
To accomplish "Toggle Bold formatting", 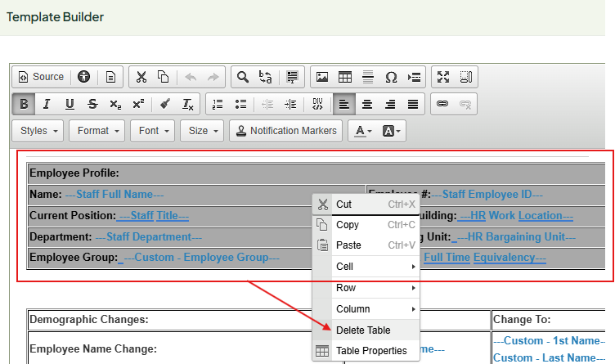I will [x=24, y=104].
